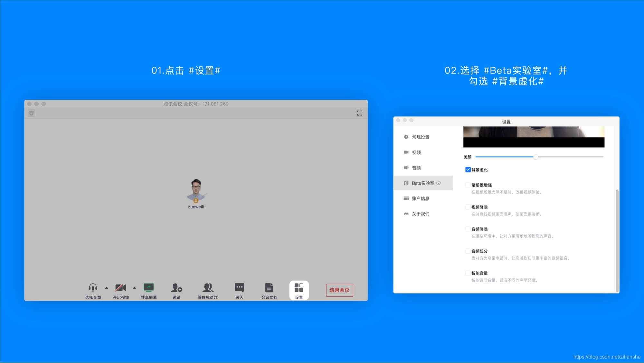Expand audio options arrow beside 选择音频

[107, 288]
